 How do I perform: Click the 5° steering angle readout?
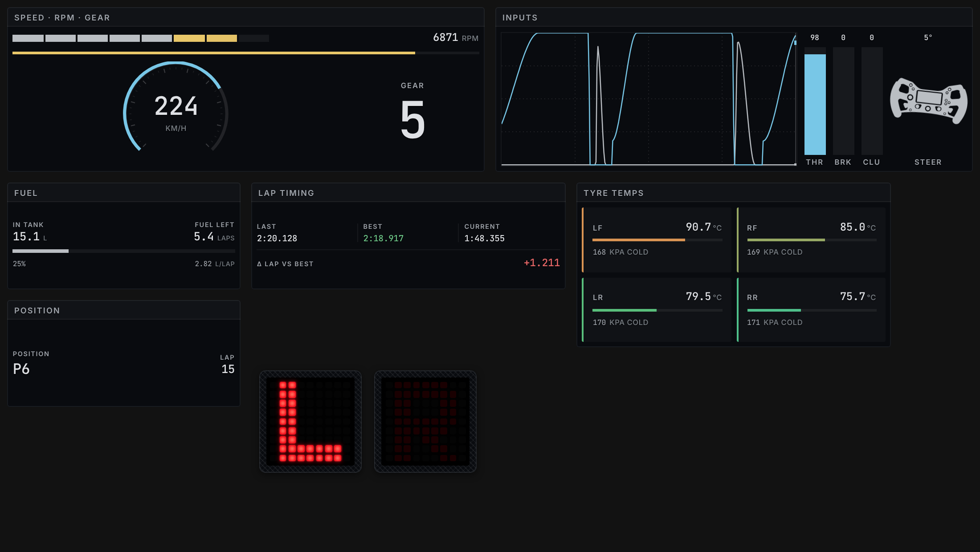[928, 38]
